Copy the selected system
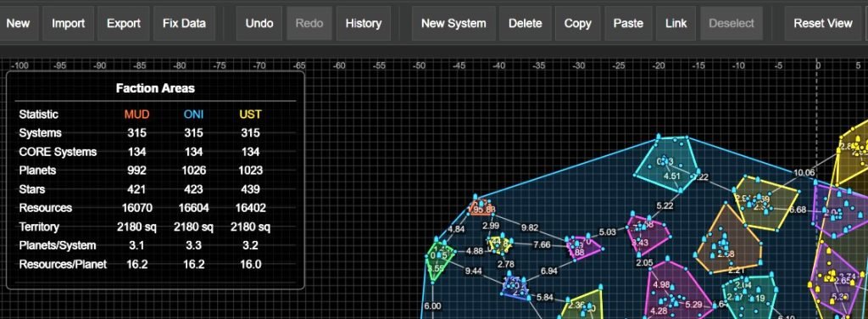Screen dimensions: 868x319 click(x=577, y=23)
